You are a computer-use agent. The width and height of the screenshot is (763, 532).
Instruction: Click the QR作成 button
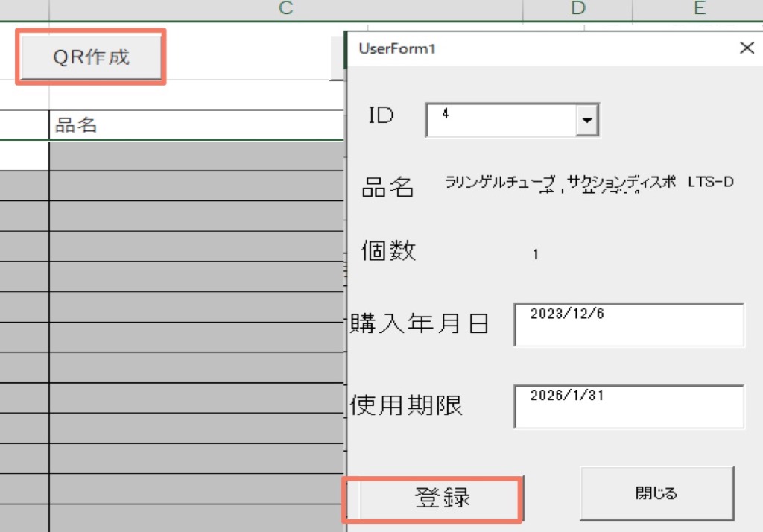tap(91, 57)
